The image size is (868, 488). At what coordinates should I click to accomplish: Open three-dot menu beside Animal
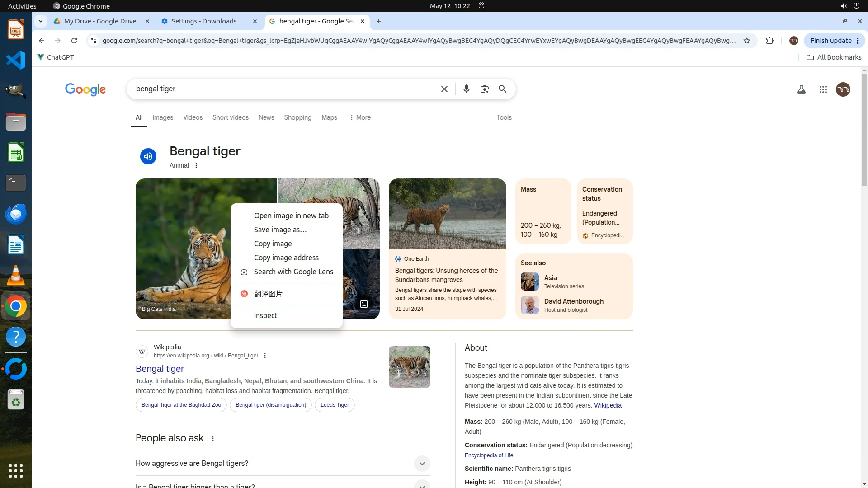tap(196, 165)
